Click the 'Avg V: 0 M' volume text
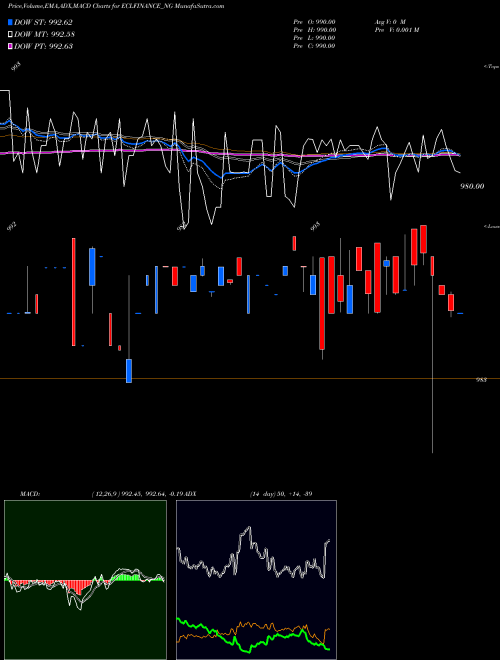Screen dimensions: 500x660 pyautogui.click(x=390, y=21)
